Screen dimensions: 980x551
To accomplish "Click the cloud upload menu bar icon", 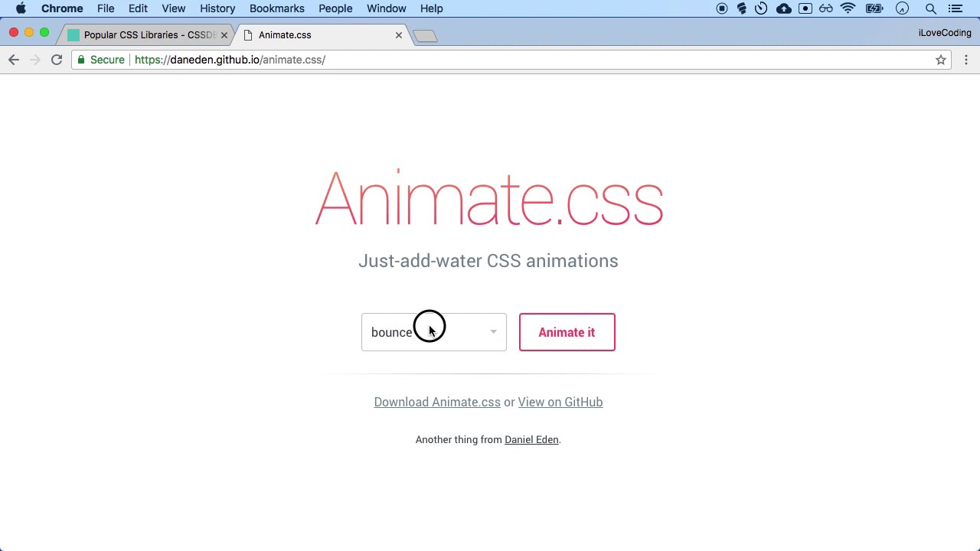I will 784,8.
